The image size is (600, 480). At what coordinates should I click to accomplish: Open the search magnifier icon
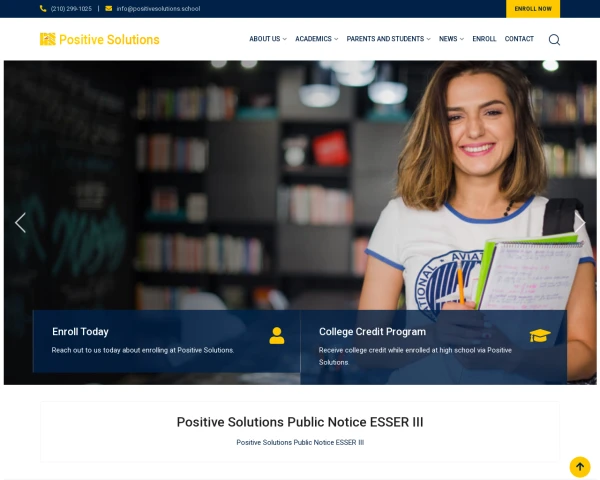point(554,39)
